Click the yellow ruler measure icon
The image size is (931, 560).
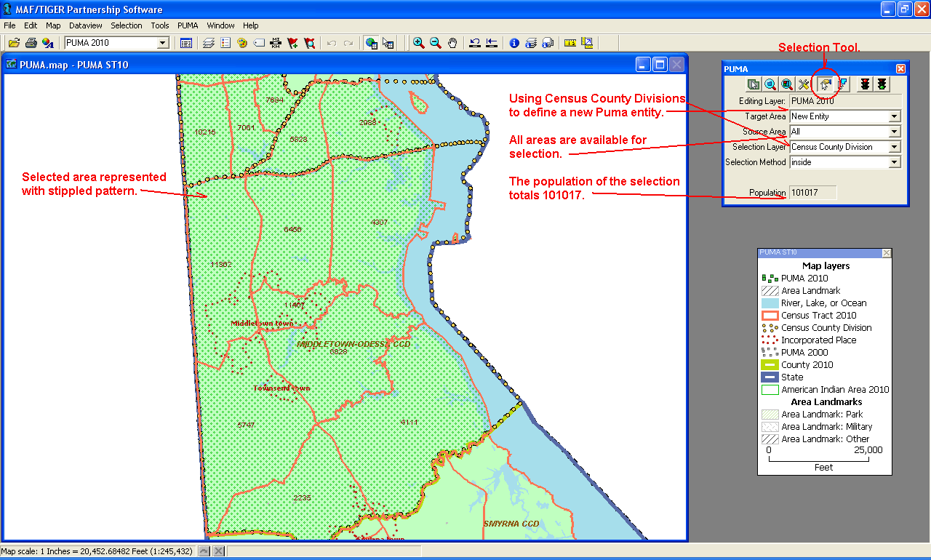point(570,43)
